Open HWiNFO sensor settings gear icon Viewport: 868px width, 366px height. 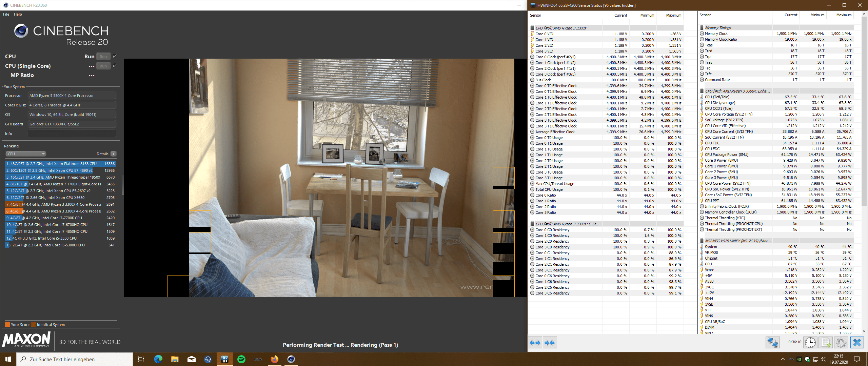coord(841,343)
